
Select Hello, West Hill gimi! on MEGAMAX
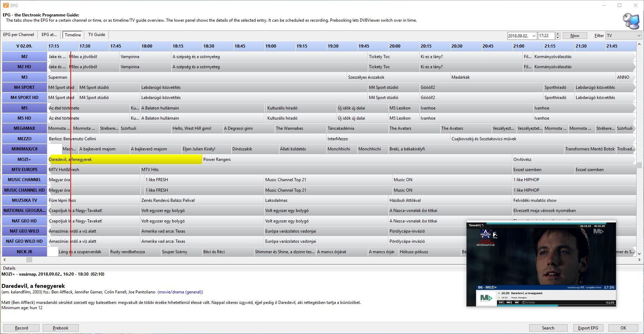pos(197,128)
